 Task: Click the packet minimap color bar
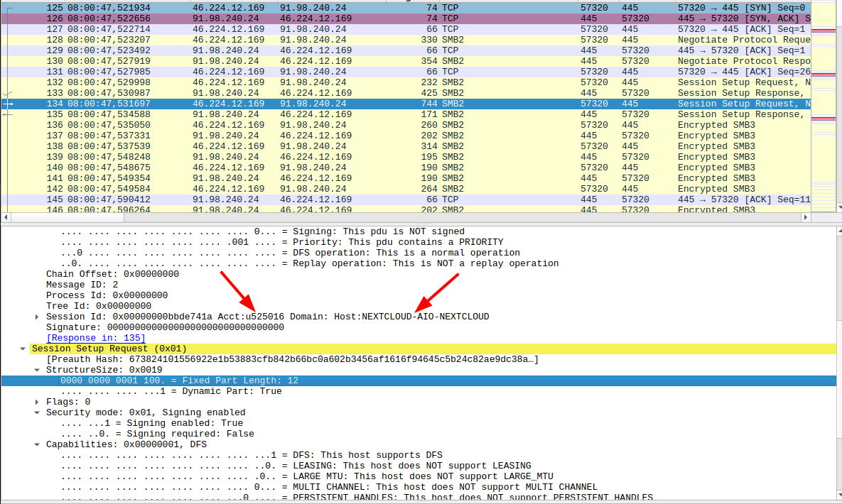824,106
